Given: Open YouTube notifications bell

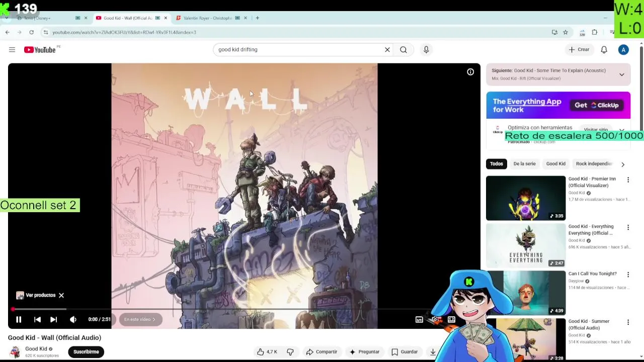Looking at the screenshot, I should pos(604,50).
